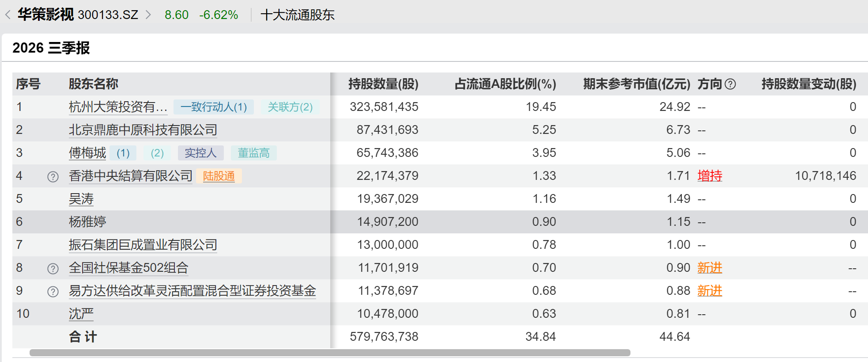Click the 占流通A股比例(%) column header
This screenshot has width=868, height=362.
(506, 84)
